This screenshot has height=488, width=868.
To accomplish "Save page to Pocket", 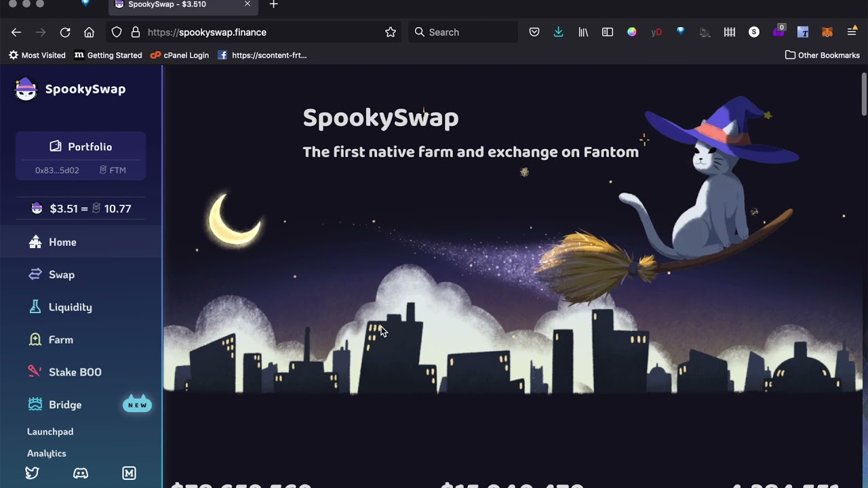I will (534, 32).
